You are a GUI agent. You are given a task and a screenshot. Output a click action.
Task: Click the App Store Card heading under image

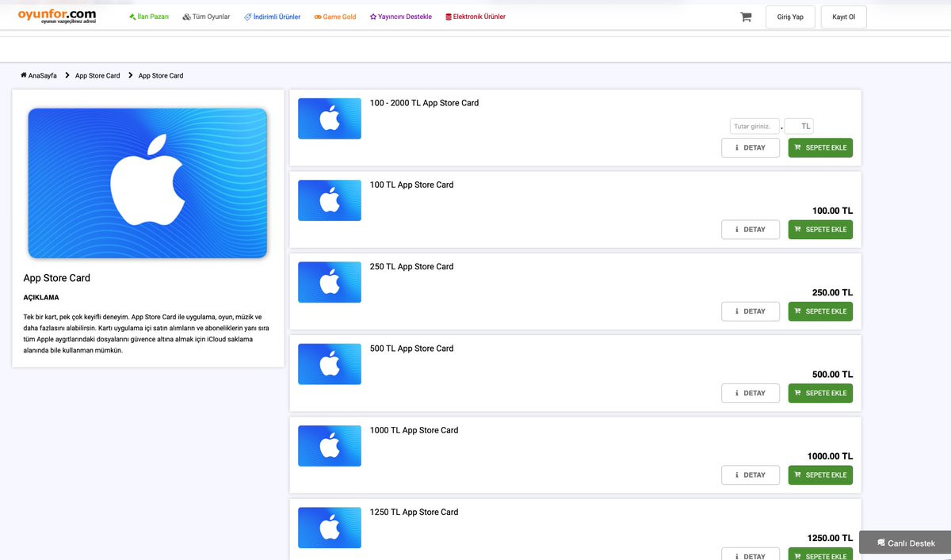point(57,278)
